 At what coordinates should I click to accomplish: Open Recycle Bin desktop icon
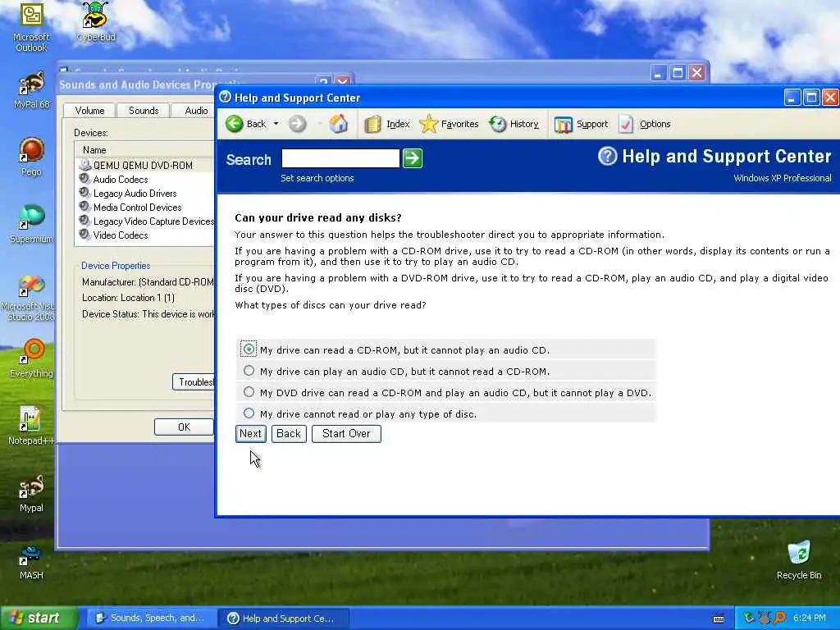[799, 560]
